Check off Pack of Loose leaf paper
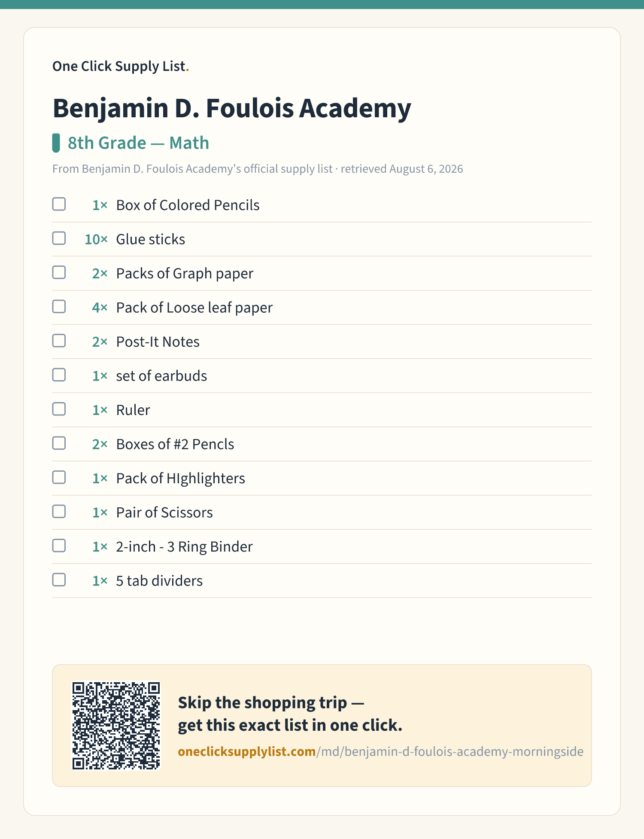644x839 pixels. [59, 307]
